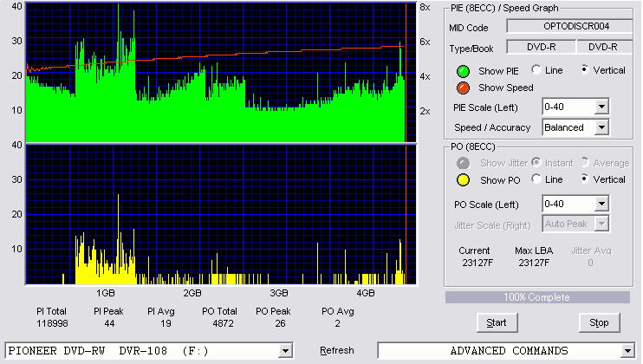Click the PI Total value 118998
This screenshot has height=364, width=643.
52,323
